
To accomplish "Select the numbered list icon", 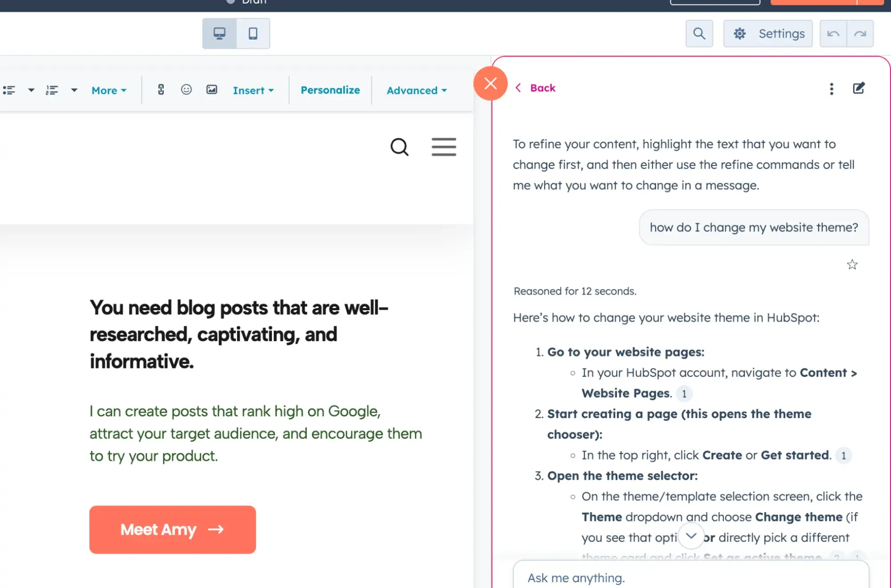I will click(52, 90).
